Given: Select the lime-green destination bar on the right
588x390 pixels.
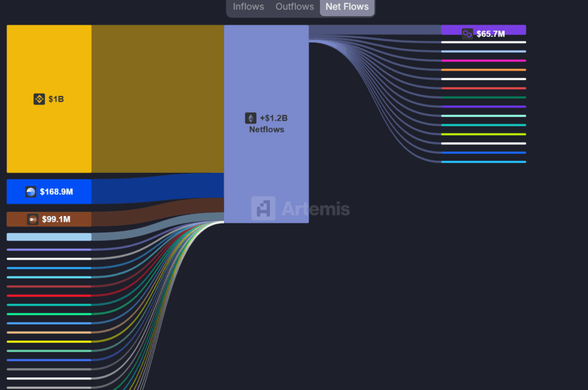Looking at the screenshot, I should (x=483, y=134).
